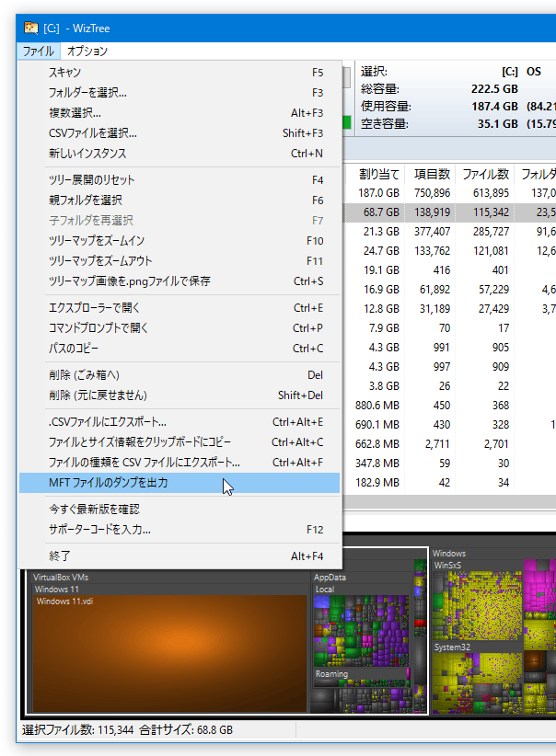Open 新しいインスタンス from the menu
Screen dimensions: 556x756
tap(180, 154)
